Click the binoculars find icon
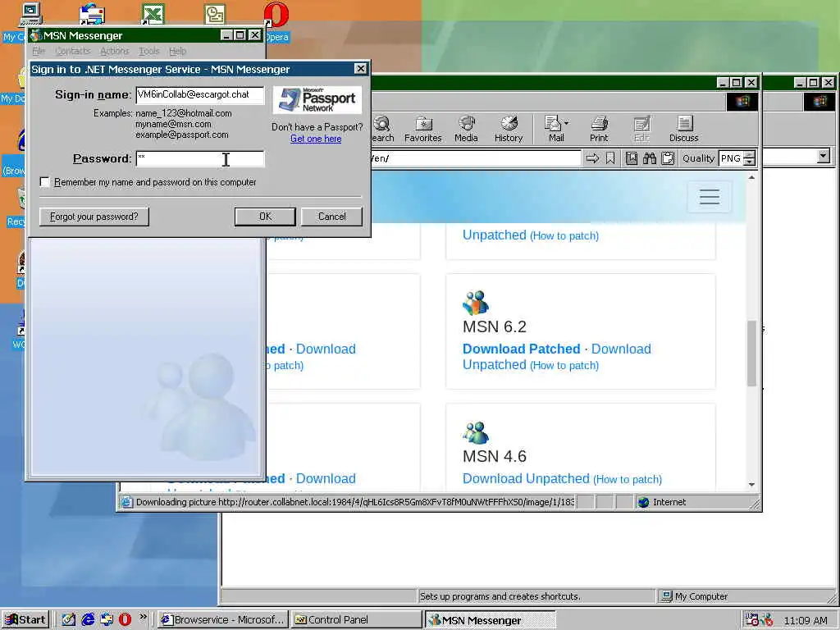840x630 pixels. click(x=650, y=158)
